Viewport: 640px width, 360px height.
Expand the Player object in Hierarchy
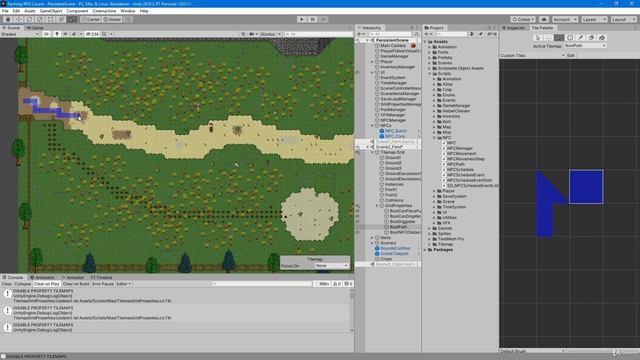(x=372, y=62)
